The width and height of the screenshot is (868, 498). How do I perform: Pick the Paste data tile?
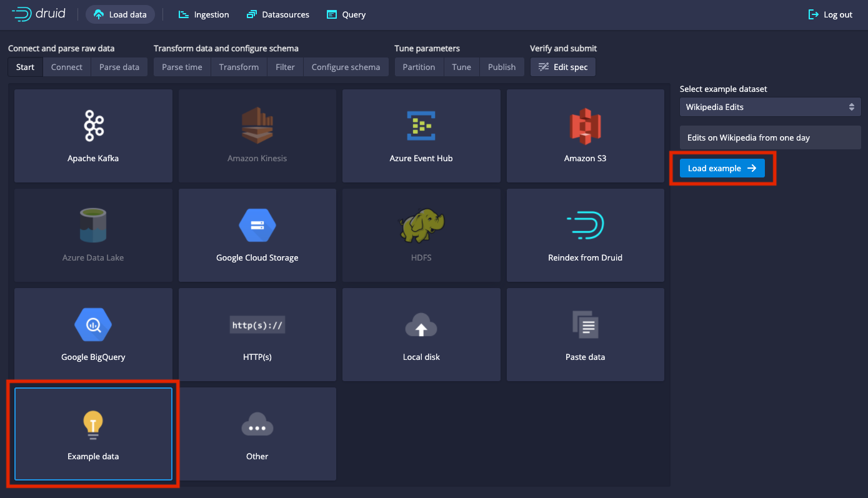click(x=586, y=334)
